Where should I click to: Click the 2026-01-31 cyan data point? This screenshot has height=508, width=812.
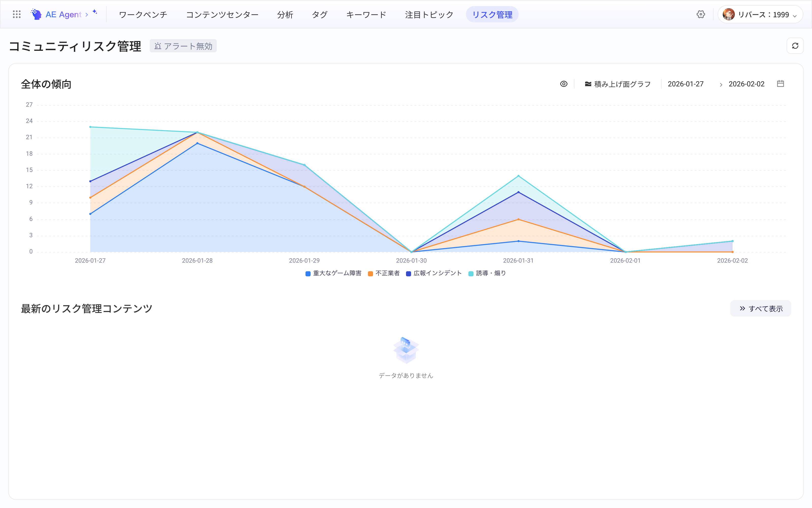coord(518,176)
